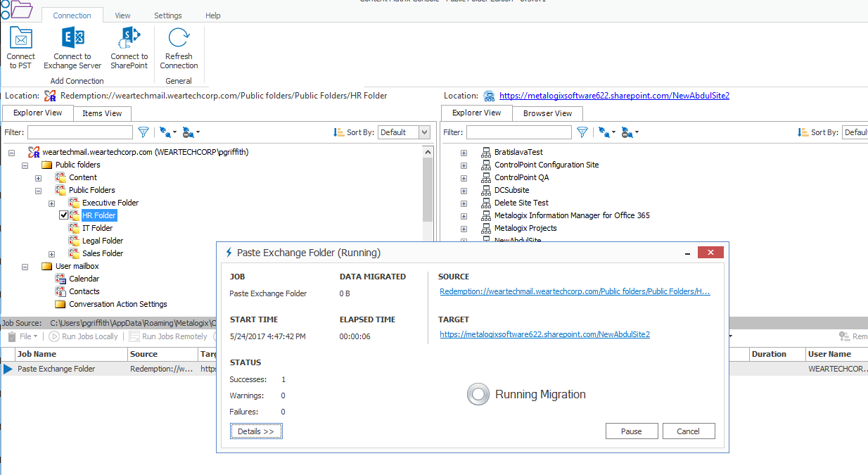Switch to Browser View tab
Screen dimensions: 868x475
(x=548, y=113)
